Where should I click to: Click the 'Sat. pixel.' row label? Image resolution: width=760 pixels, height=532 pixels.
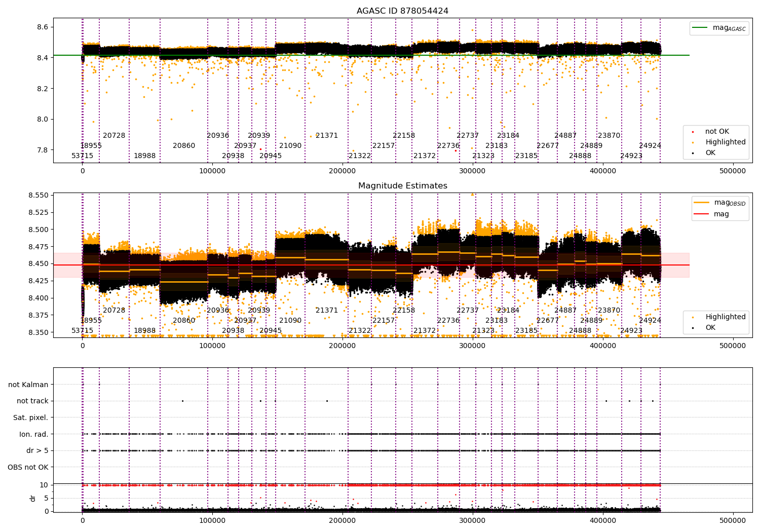(x=31, y=418)
